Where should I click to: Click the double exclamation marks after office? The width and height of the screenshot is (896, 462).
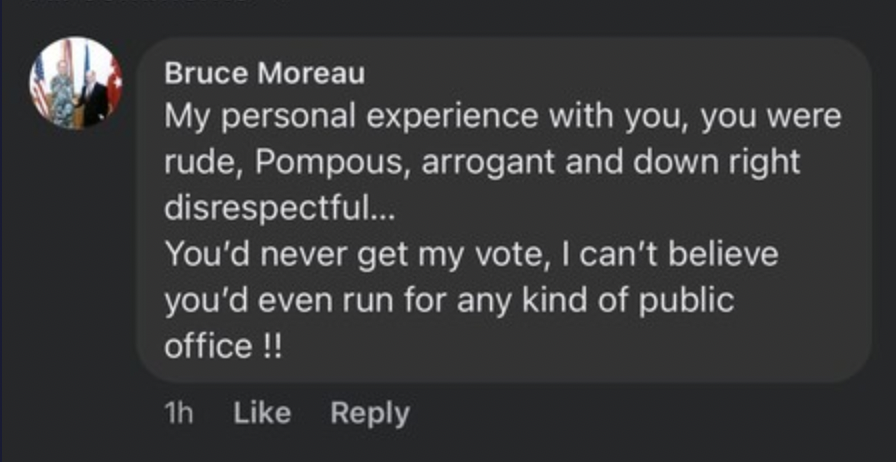(272, 346)
